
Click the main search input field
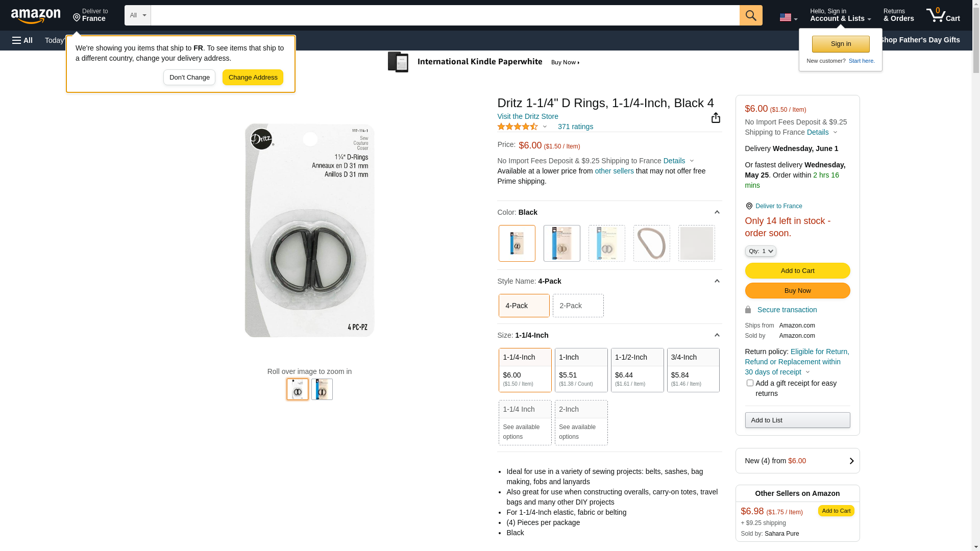pyautogui.click(x=445, y=15)
